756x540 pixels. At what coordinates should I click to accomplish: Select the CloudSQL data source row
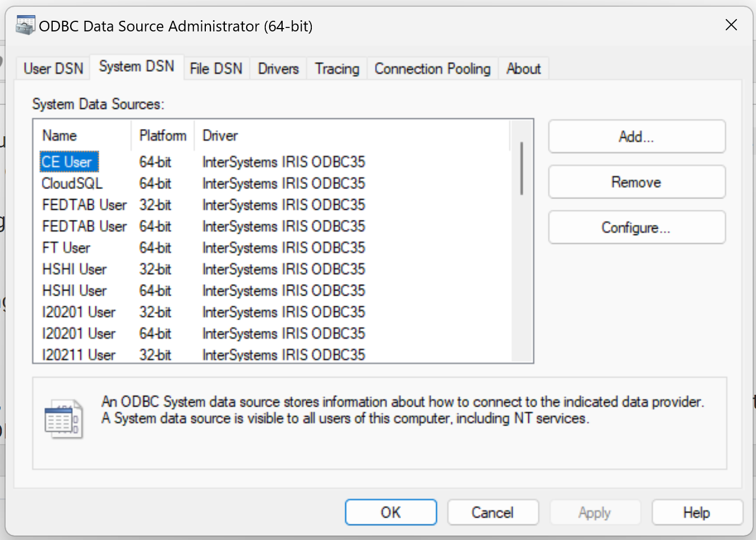(72, 184)
